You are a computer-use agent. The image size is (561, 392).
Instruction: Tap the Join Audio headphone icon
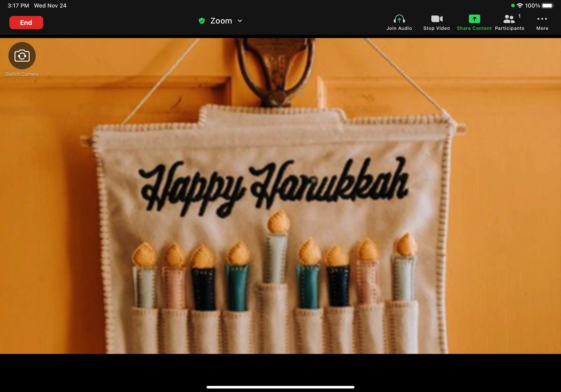pos(399,19)
